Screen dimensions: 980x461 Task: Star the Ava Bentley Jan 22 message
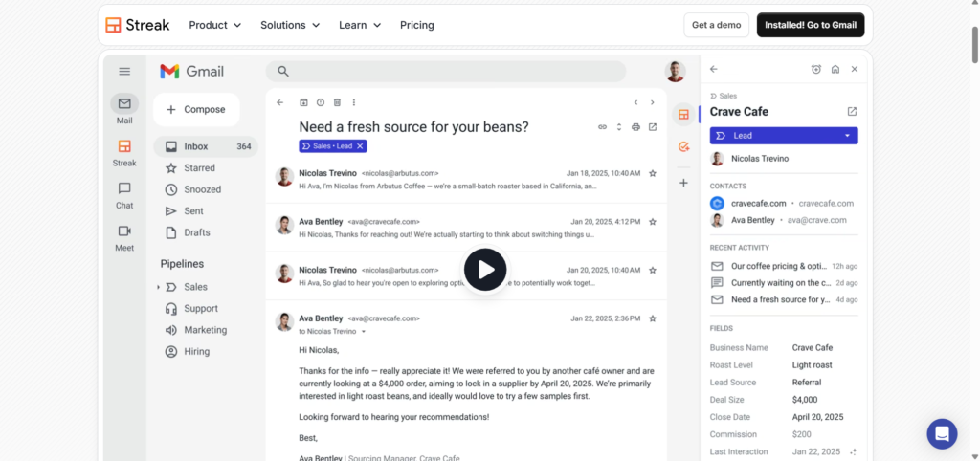coord(653,318)
